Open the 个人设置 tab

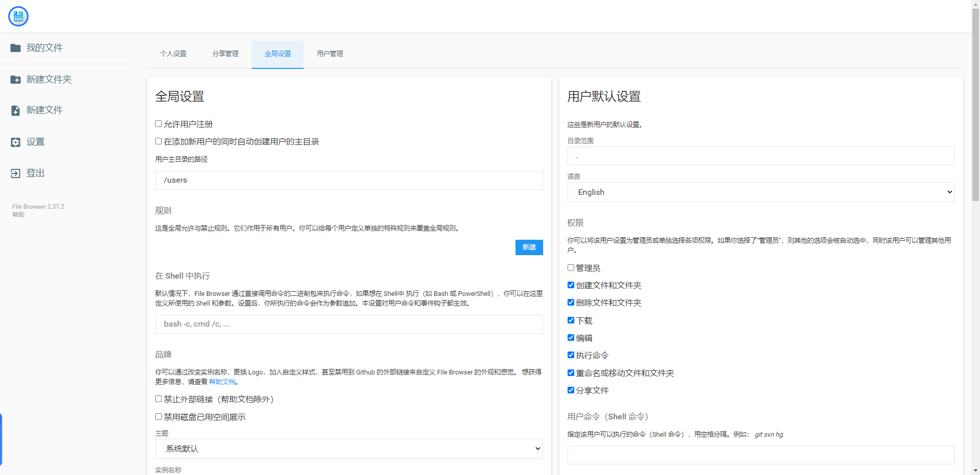pos(173,54)
